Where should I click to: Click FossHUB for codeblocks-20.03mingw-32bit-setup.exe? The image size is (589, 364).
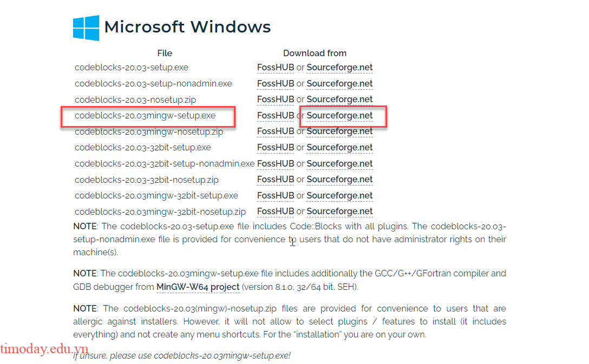276,195
